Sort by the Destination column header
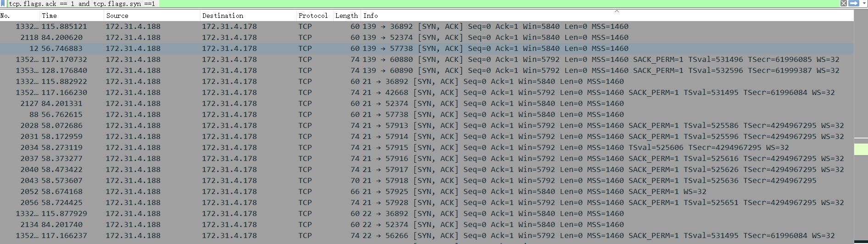The image size is (868, 244). pos(249,16)
